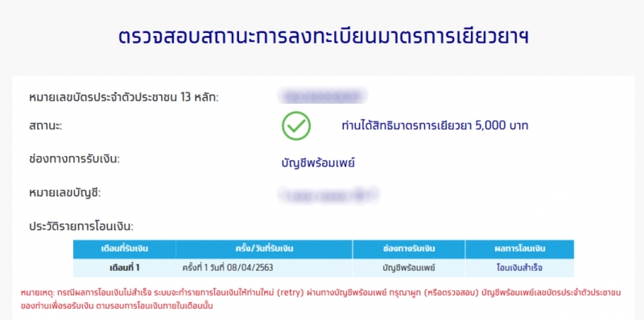Click the blurred bank account number
644x320 pixels.
click(x=328, y=195)
